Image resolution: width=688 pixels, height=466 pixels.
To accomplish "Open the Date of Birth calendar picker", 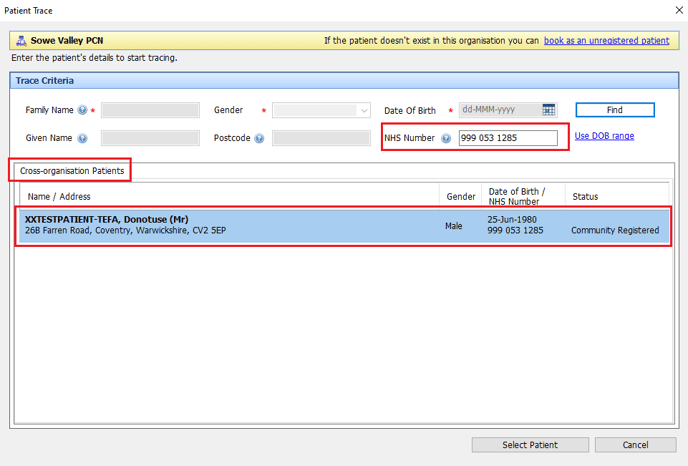I will tap(549, 110).
